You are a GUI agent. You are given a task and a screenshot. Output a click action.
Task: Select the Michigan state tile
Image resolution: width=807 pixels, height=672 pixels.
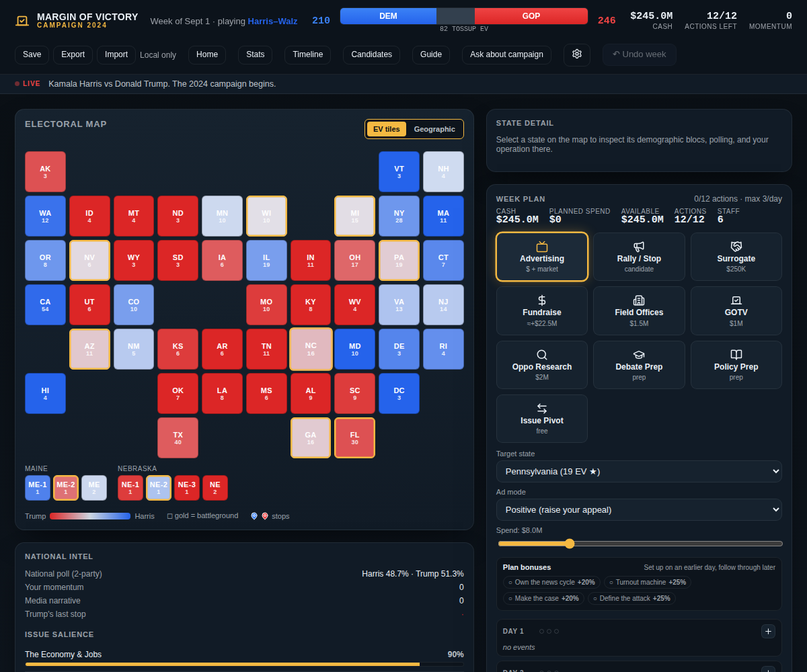[354, 216]
